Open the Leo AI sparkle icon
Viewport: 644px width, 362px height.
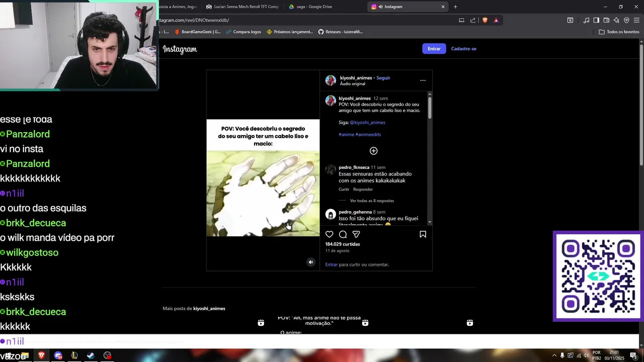[616, 20]
